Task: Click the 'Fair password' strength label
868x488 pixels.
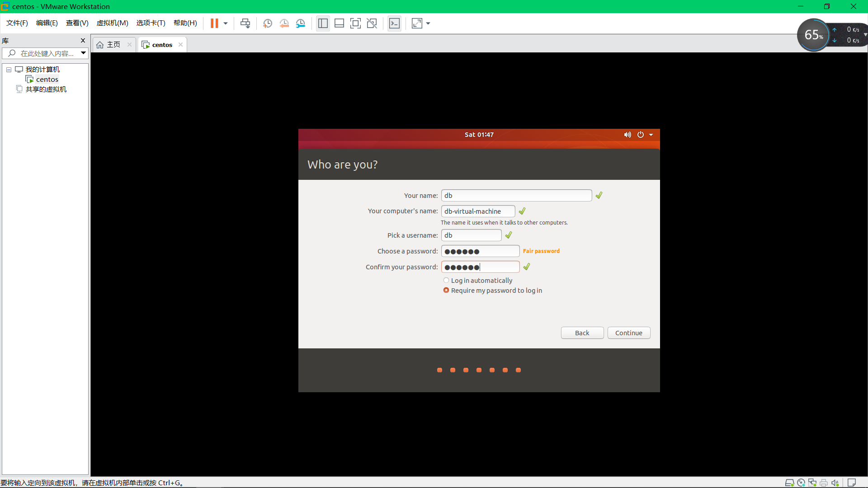Action: 541,251
